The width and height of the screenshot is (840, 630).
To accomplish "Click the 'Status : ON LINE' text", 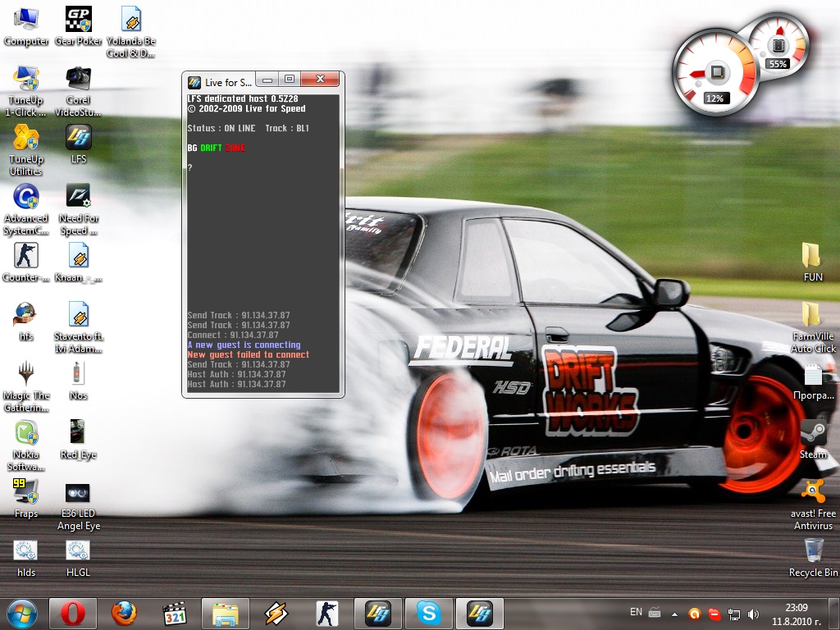I will pyautogui.click(x=221, y=128).
